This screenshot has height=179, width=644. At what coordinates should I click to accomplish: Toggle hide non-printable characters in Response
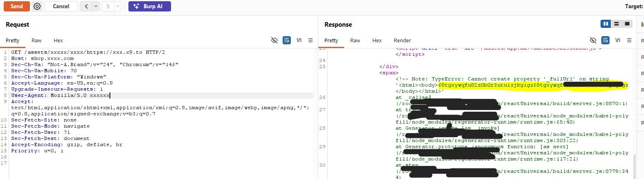pyautogui.click(x=593, y=40)
